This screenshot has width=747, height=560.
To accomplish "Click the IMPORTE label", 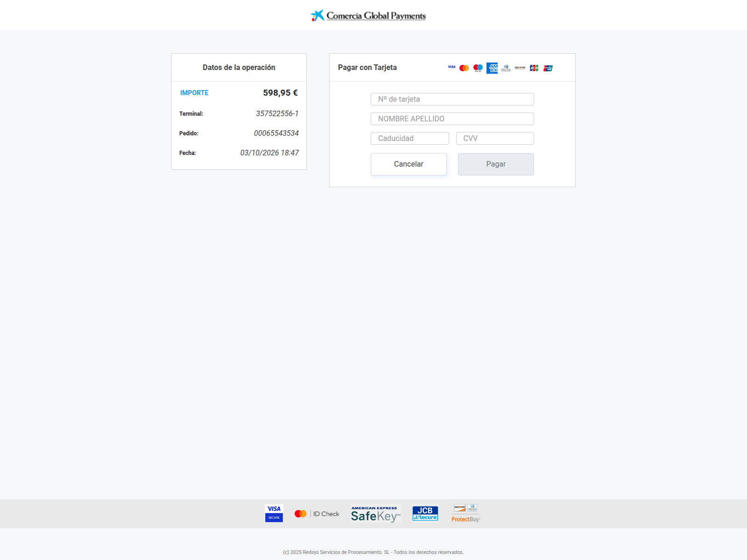I will (194, 93).
